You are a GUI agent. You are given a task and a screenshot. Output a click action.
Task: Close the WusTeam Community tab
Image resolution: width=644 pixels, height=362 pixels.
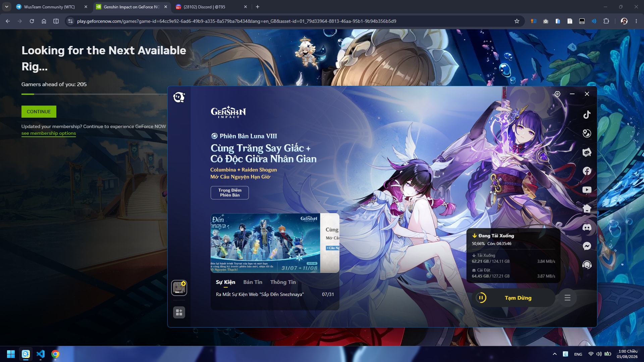[x=86, y=7]
